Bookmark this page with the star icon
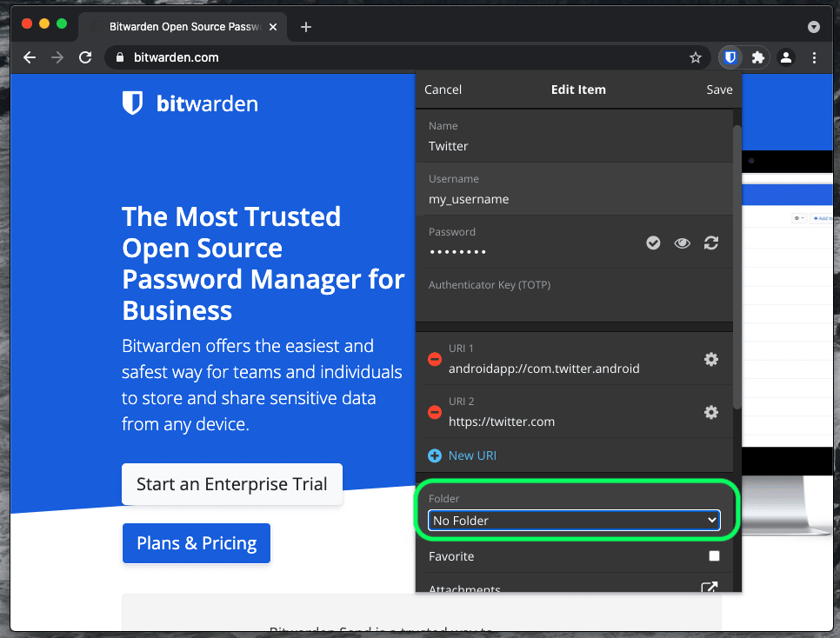840x638 pixels. pyautogui.click(x=696, y=57)
